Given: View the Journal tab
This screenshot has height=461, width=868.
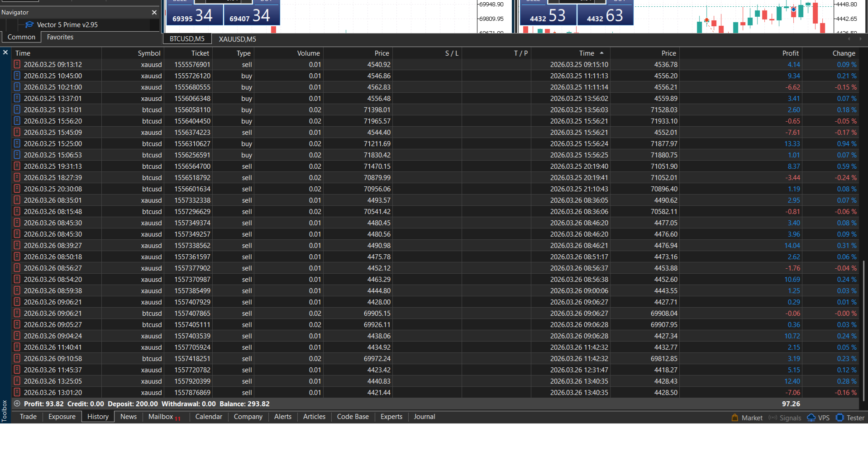Looking at the screenshot, I should click(424, 417).
